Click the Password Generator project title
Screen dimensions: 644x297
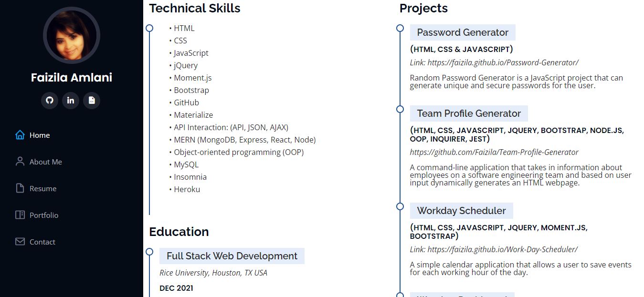(x=463, y=32)
